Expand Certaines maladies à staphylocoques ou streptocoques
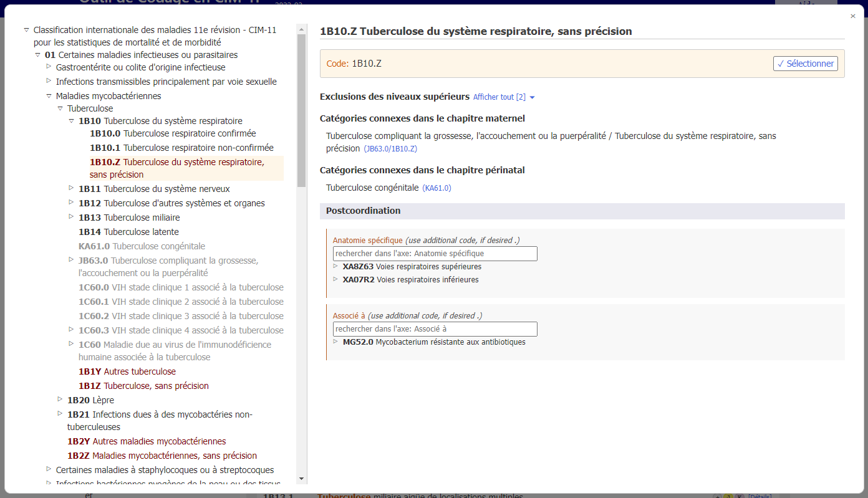The width and height of the screenshot is (868, 498). pos(49,468)
